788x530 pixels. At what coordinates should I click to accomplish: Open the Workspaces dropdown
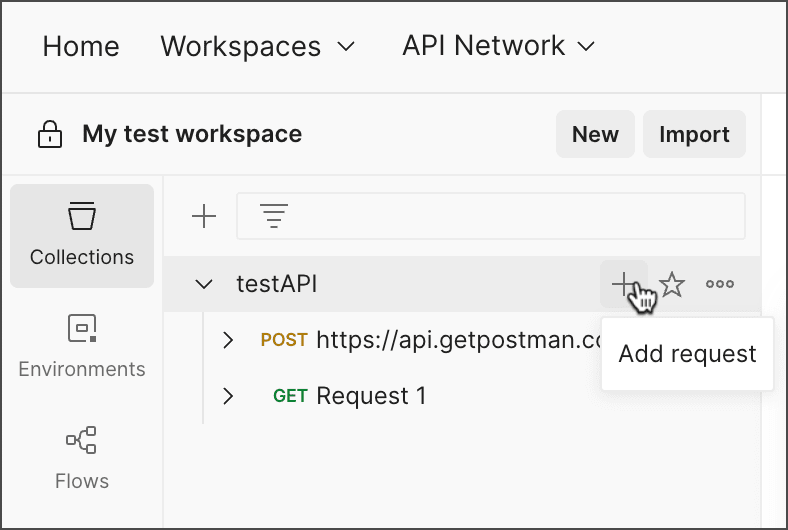click(257, 46)
